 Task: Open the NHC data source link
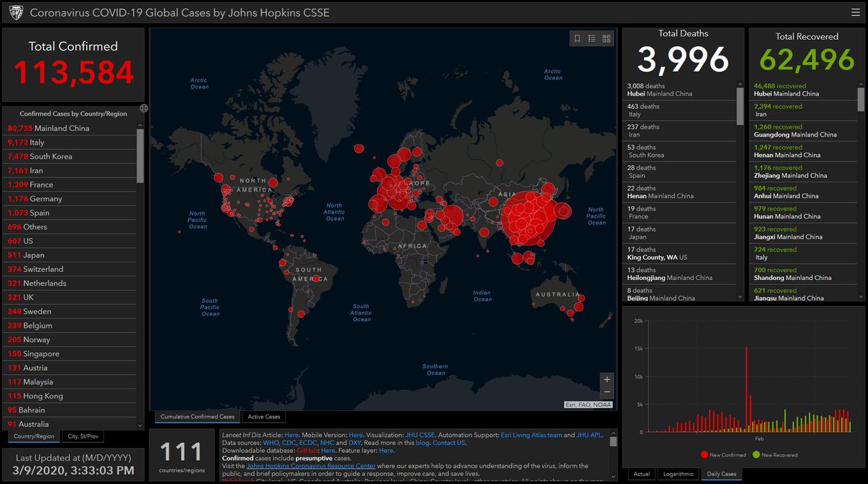pos(327,442)
